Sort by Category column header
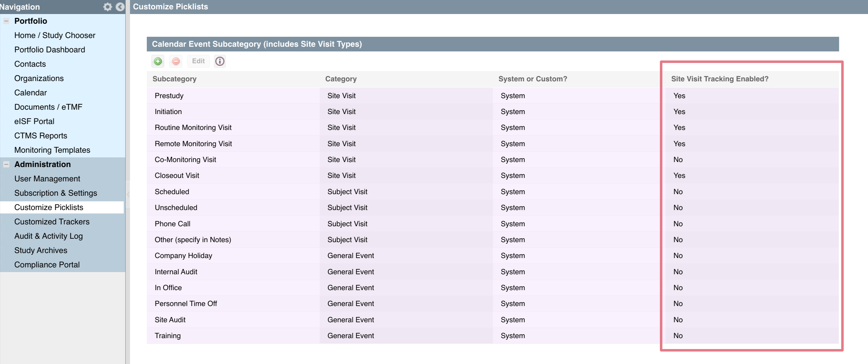This screenshot has width=868, height=364. tap(341, 79)
